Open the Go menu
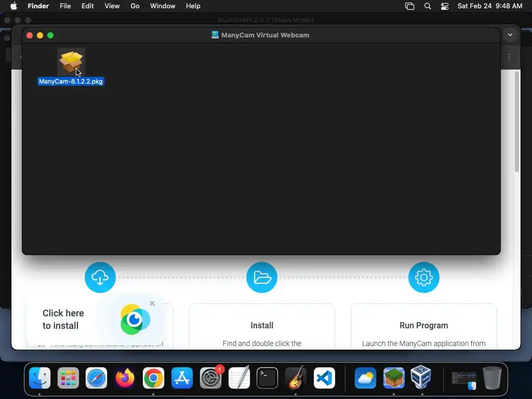 [135, 6]
